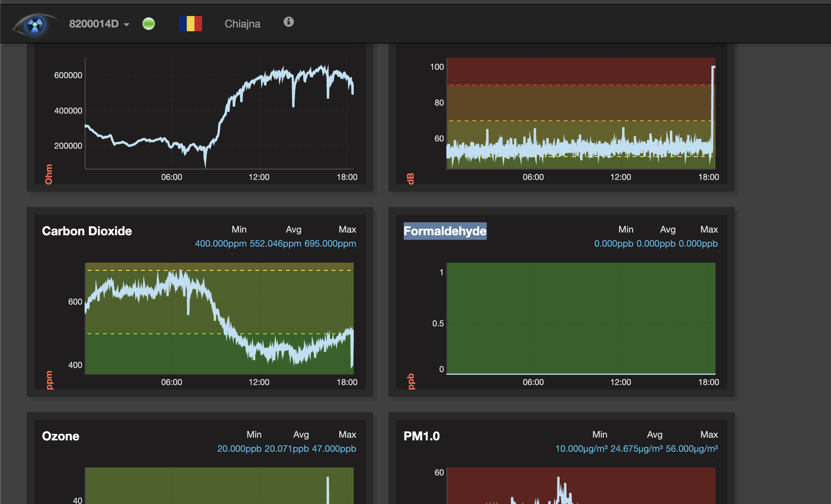Click the PM1.0 chart heading
This screenshot has height=504, width=831.
coord(422,436)
